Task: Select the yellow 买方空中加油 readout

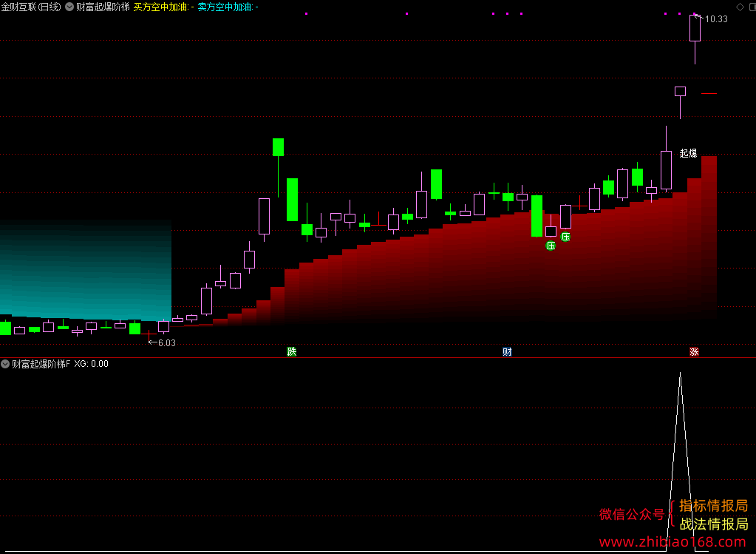Action: point(163,7)
